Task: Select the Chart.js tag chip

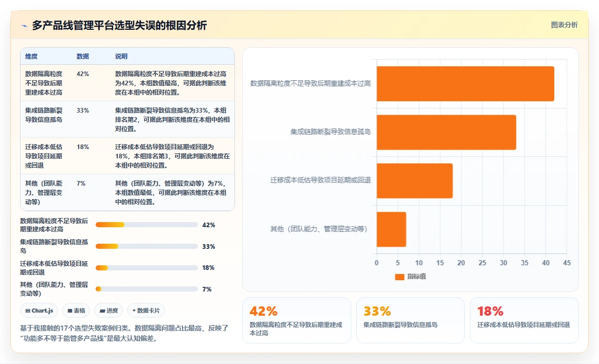Action: point(39,311)
